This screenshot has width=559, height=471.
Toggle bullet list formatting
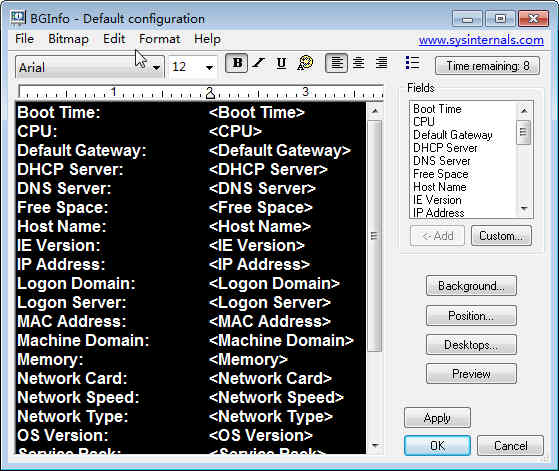(x=412, y=63)
